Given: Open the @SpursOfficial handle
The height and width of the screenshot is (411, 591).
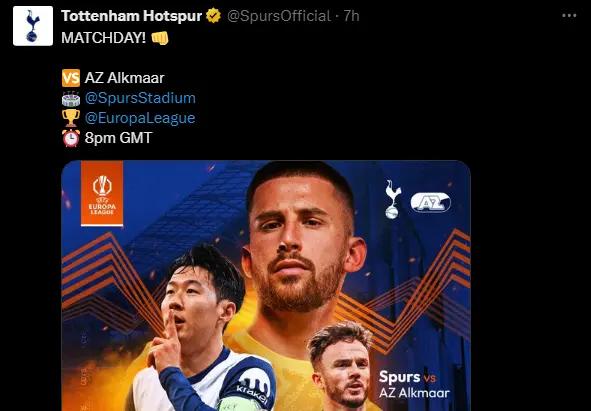Looking at the screenshot, I should (279, 16).
